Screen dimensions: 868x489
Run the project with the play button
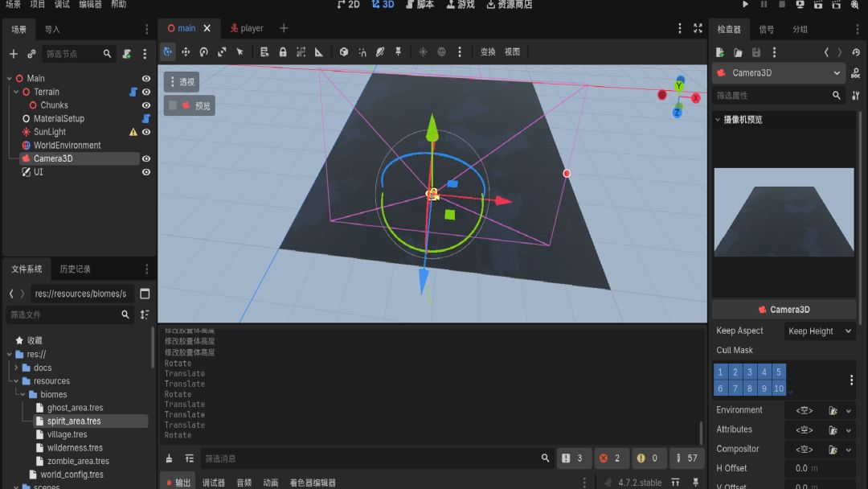coord(745,5)
